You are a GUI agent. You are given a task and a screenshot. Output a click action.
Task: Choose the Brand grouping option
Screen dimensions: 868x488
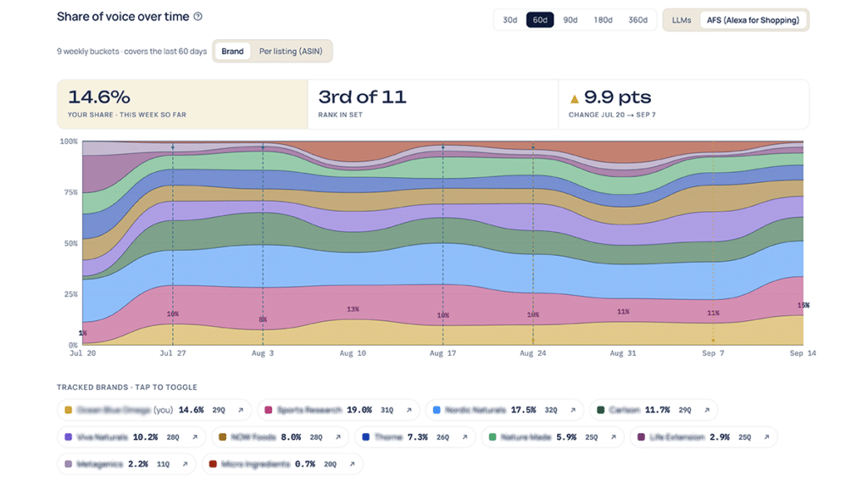pos(232,51)
